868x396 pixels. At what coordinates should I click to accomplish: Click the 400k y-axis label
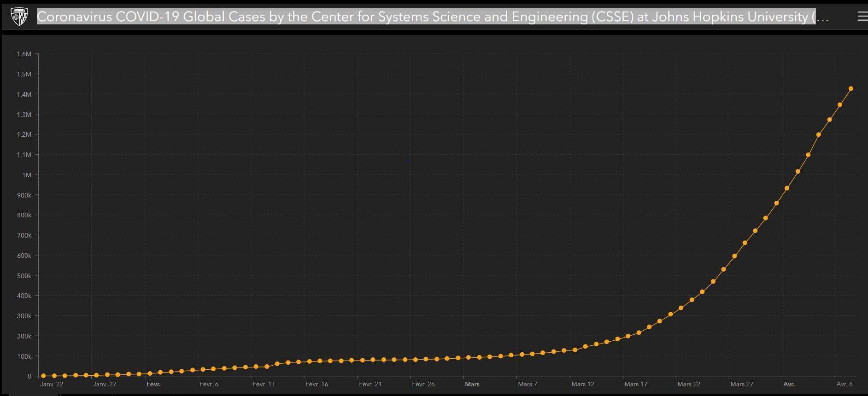click(24, 296)
